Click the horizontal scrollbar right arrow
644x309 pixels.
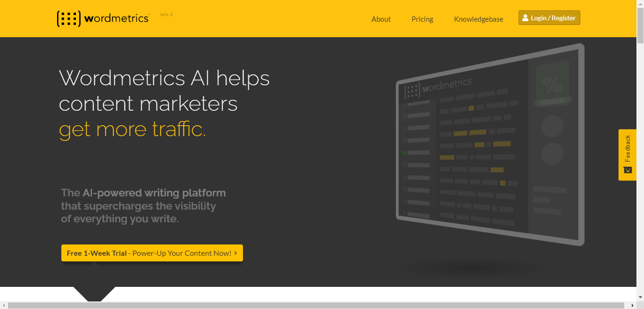coord(633,305)
